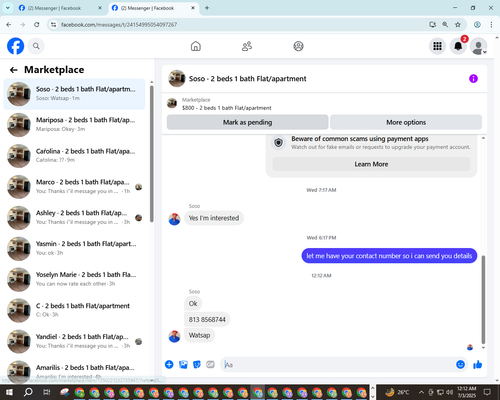The image size is (500, 400).
Task: Open conversation information purple icon
Action: pos(473,79)
